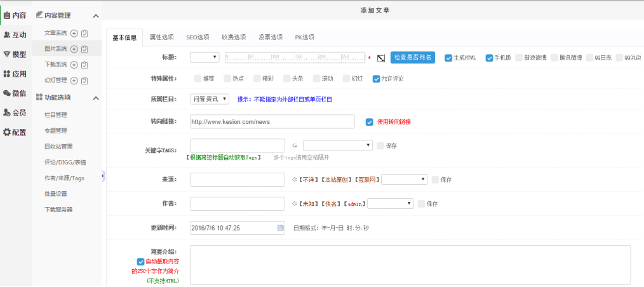Viewport: 644px width, 287px height.
Task: Open the 微信 section in left navigation
Action: pyautogui.click(x=15, y=93)
